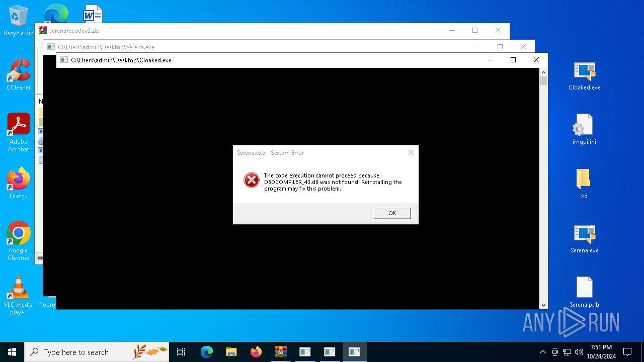Open the network icon in the system tray
Image resolution: width=644 pixels, height=362 pixels.
click(567, 352)
